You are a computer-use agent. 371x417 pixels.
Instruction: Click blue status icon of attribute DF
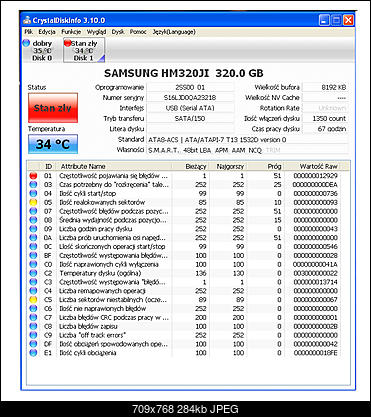(33, 344)
